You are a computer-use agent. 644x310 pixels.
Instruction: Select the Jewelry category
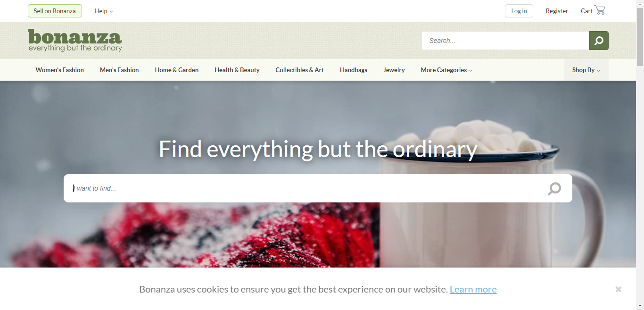tap(394, 70)
